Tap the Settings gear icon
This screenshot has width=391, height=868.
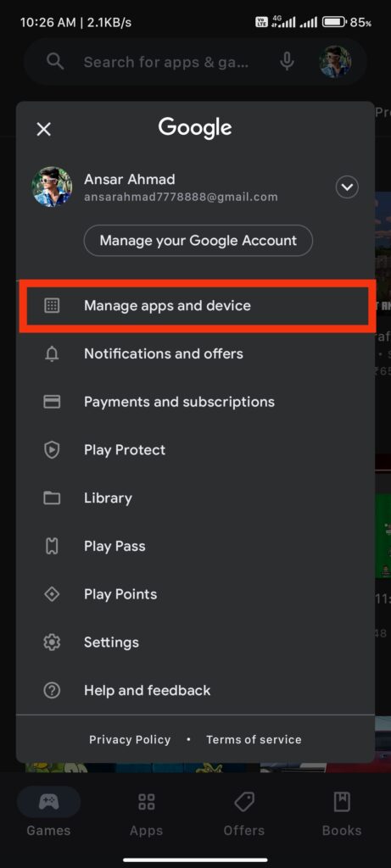click(x=52, y=643)
